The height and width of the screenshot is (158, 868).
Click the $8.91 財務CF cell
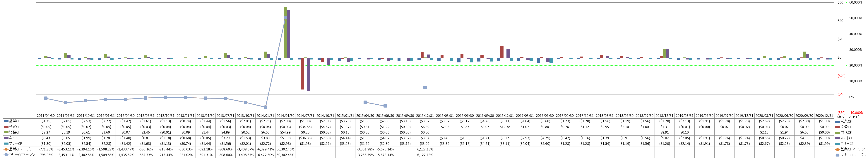click(665, 132)
